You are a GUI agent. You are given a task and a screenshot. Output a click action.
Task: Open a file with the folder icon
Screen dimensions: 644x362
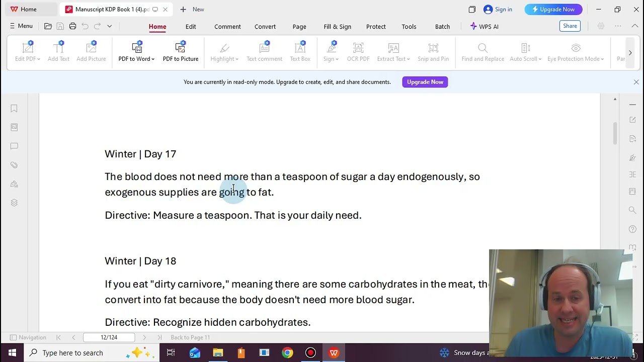[48, 26]
